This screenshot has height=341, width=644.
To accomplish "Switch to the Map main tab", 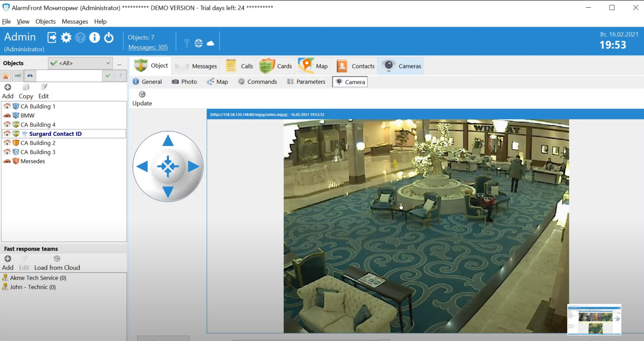I will [x=313, y=66].
